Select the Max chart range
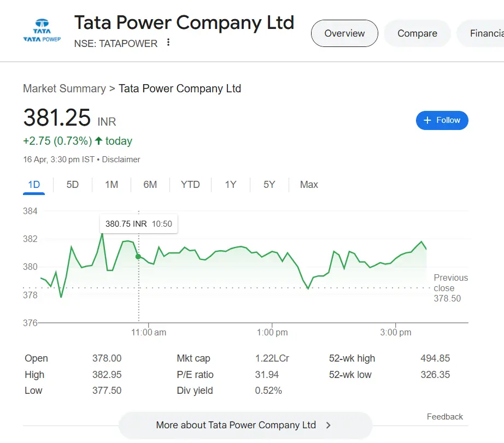This screenshot has height=443, width=504. tap(309, 185)
